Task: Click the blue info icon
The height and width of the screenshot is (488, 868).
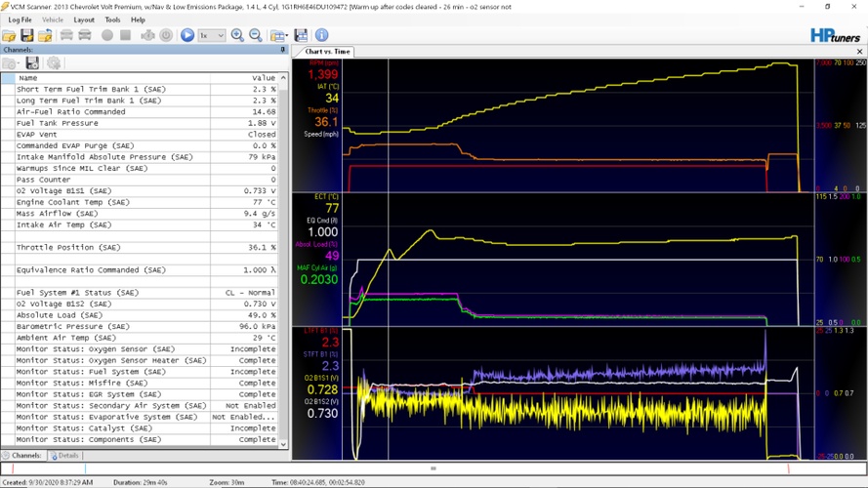Action: click(x=321, y=35)
